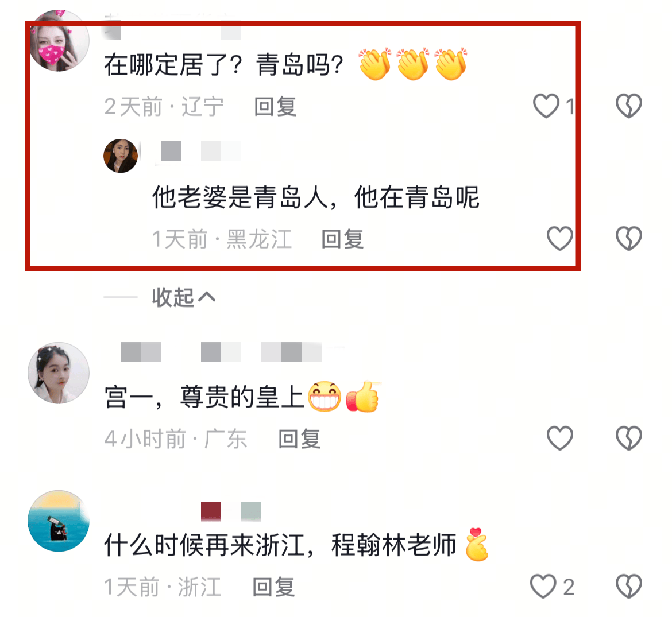Screen dimensions: 672x617
Task: Open profile of dark-haired reply avatar
Action: point(121,156)
